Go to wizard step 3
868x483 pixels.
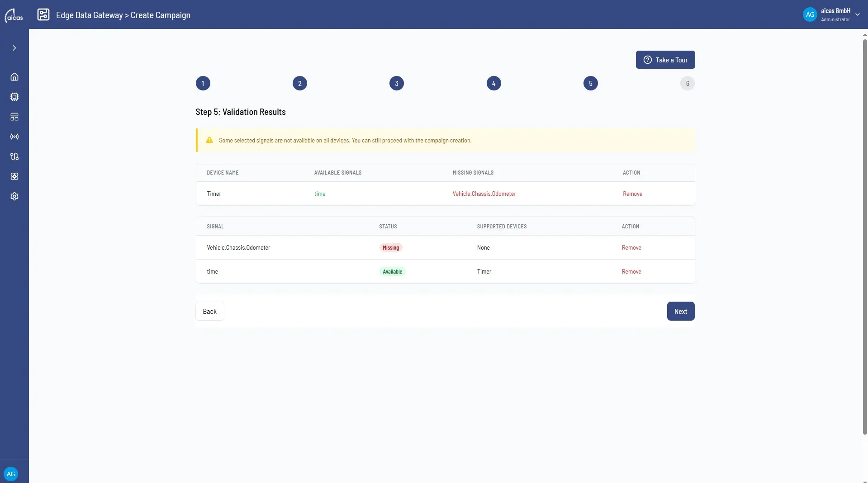(x=397, y=83)
